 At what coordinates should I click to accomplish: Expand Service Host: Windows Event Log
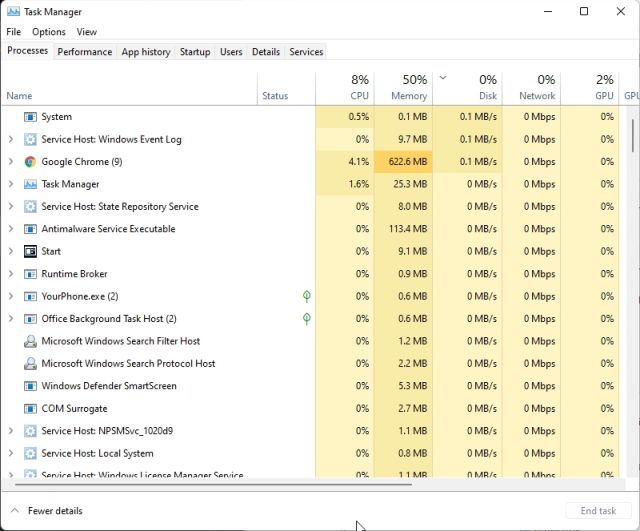[x=11, y=140]
